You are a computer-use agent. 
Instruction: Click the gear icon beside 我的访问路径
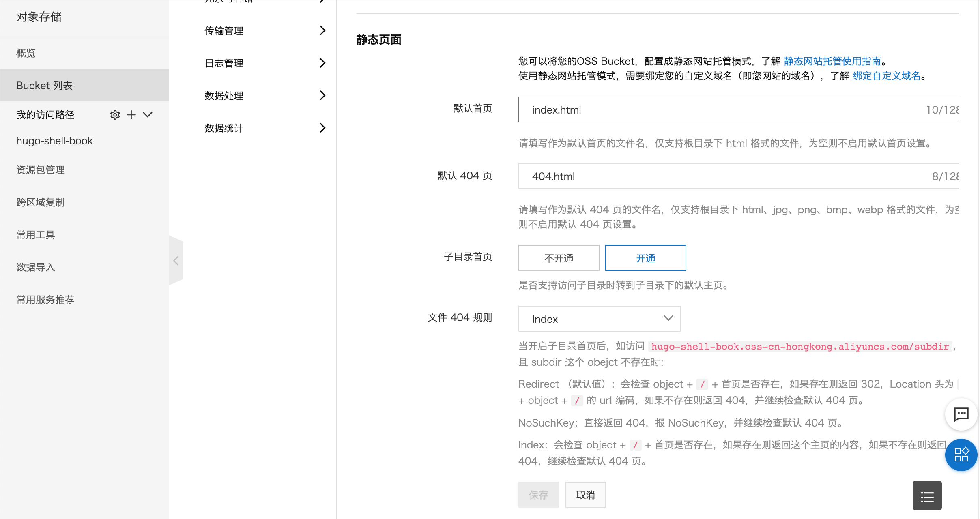pos(115,115)
